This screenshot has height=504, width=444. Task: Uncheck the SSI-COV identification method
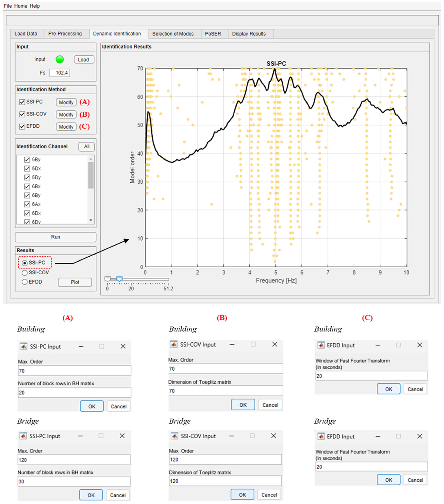pos(22,114)
